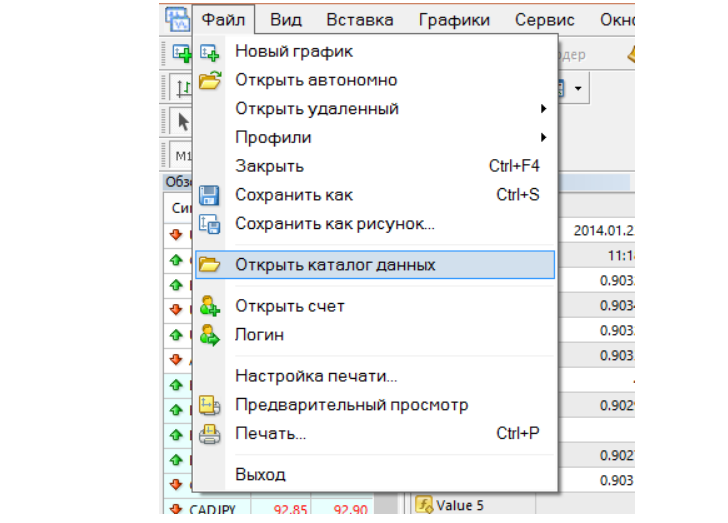The image size is (728, 523).
Task: Open the Файл menu
Action: coord(223,20)
